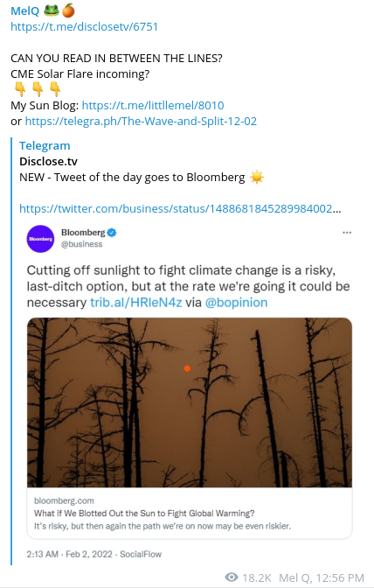Screen dimensions: 374x588
Task: Click the sun emoji after Bloomberg text
Action: click(257, 177)
